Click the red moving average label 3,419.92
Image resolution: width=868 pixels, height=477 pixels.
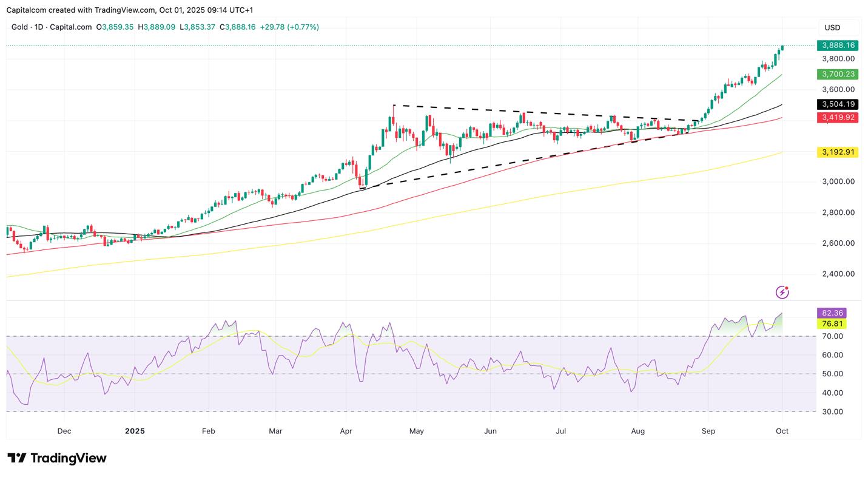838,118
